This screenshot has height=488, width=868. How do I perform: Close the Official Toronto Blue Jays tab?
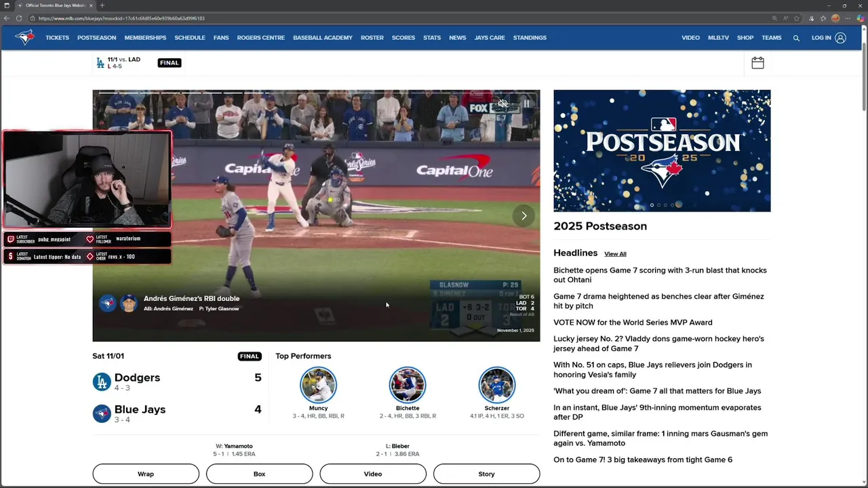pos(91,5)
